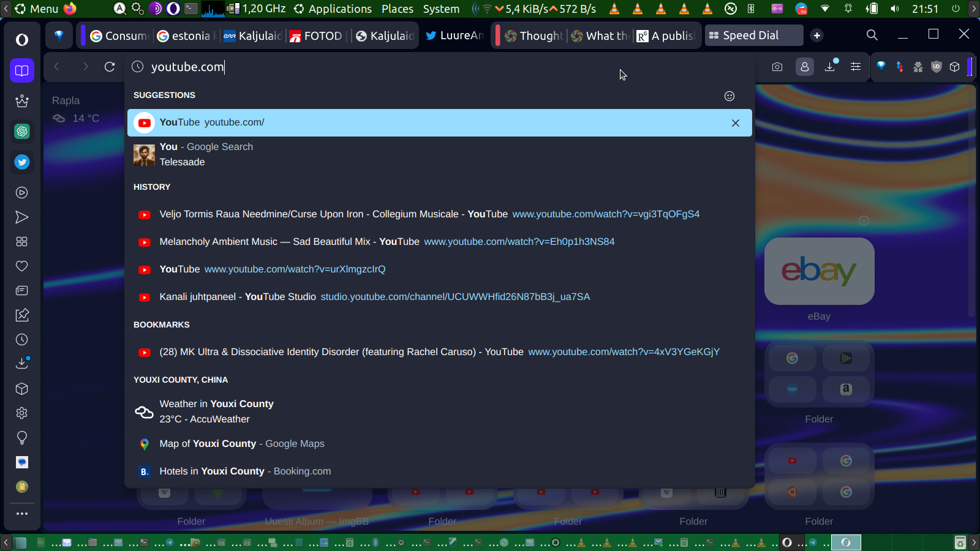Open the MK Ultra bookmark suggestion
The image size is (980, 551).
point(440,352)
